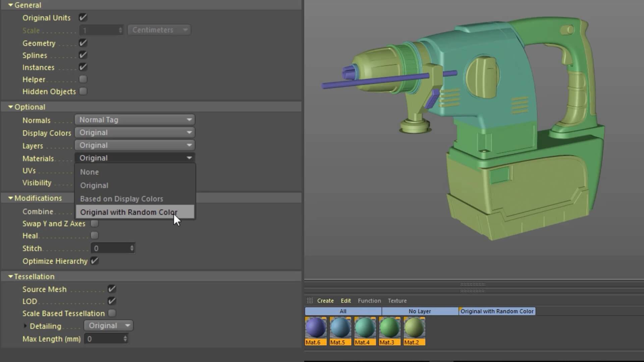Image resolution: width=644 pixels, height=362 pixels.
Task: Open the Normals dropdown showing Normal Tag
Action: pyautogui.click(x=135, y=120)
